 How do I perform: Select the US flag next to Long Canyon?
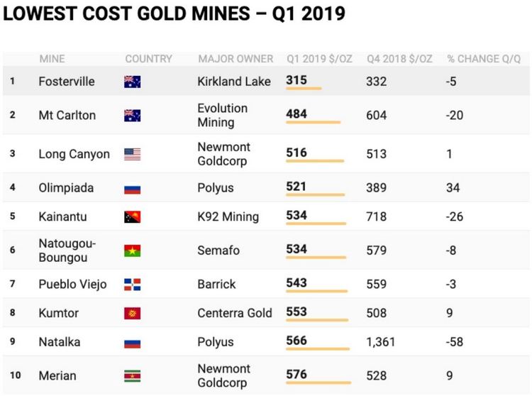pos(133,154)
